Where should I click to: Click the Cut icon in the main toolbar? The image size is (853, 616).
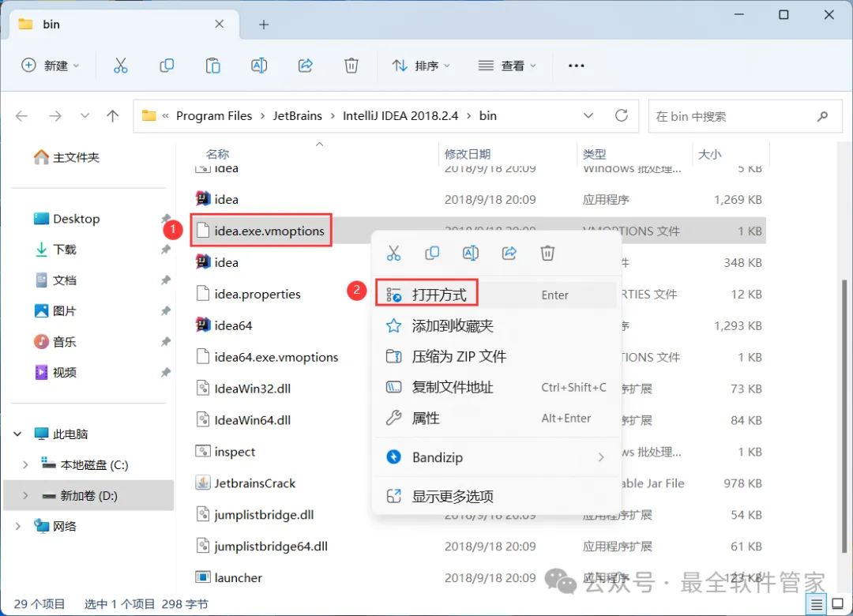(x=120, y=66)
